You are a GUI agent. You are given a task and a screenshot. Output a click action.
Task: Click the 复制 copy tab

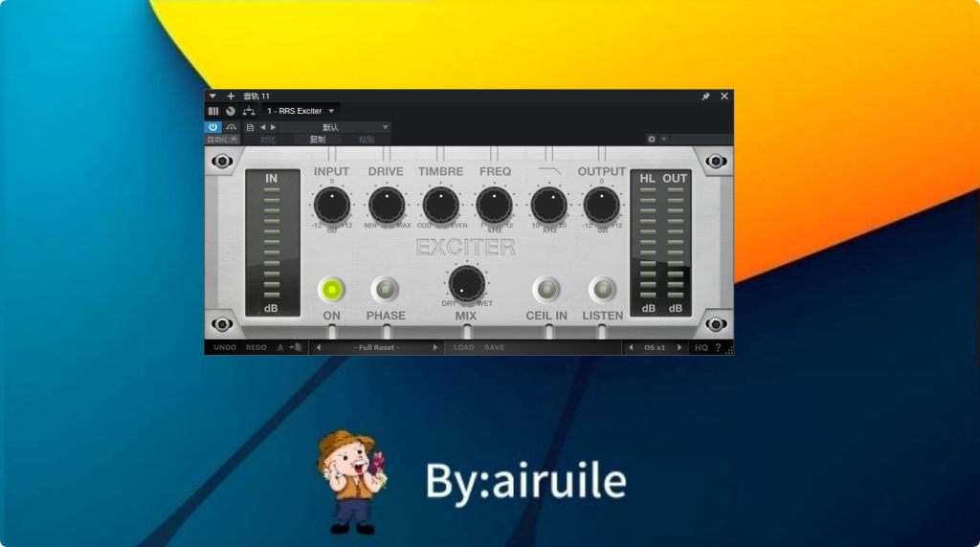pyautogui.click(x=318, y=140)
